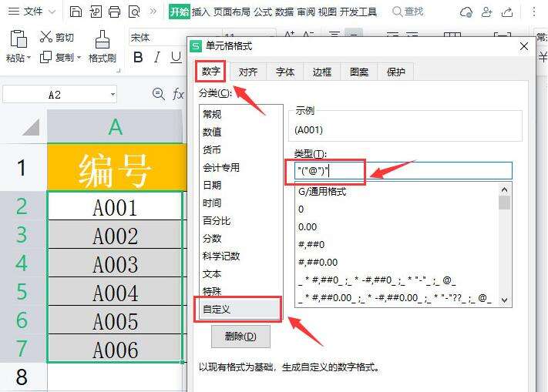
Task: Select 会计专用 in category list
Action: [240, 168]
